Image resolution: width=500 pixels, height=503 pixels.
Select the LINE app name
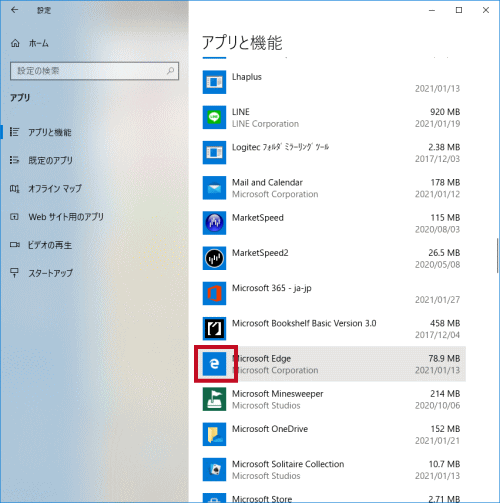[x=241, y=112]
